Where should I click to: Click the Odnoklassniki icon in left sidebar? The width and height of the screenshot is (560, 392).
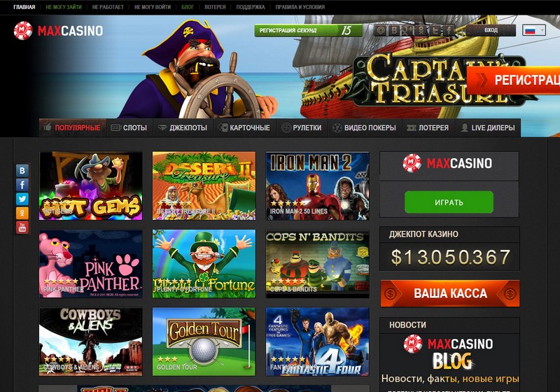tap(22, 213)
